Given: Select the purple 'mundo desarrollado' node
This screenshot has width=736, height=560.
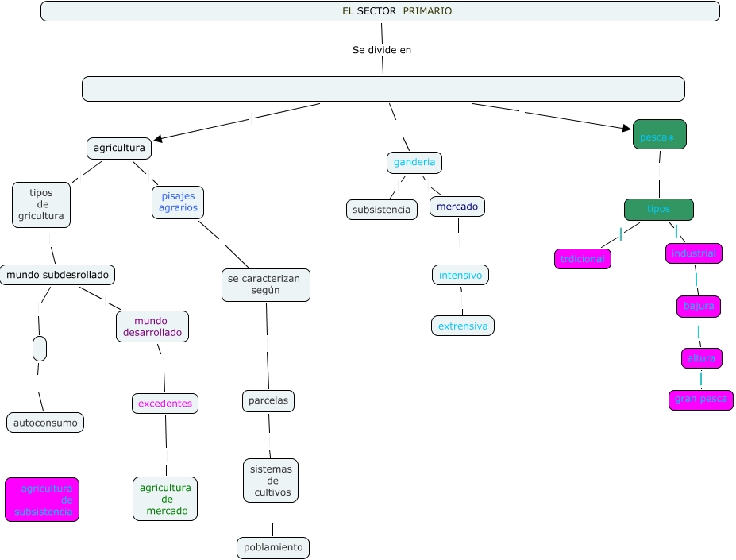Looking at the screenshot, I should 152,326.
